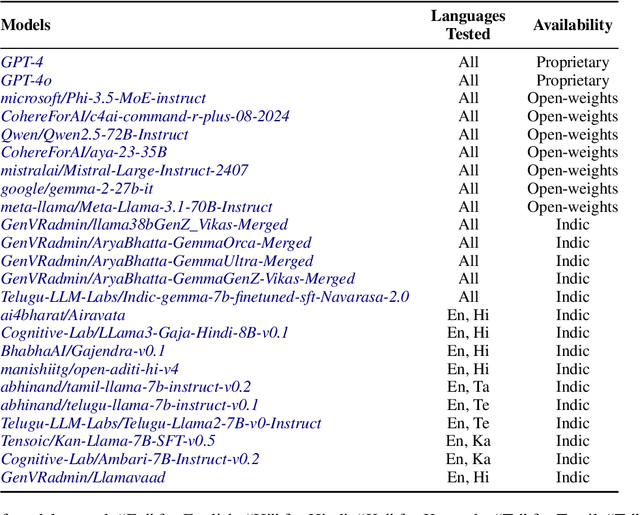Open the GPT-4 model link
Viewport: 640px width, 515px height.
22,62
